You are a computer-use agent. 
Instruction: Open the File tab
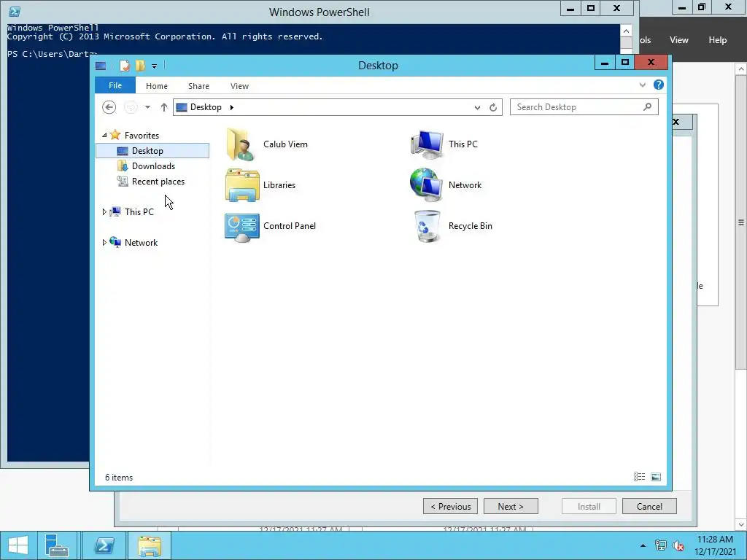click(115, 85)
